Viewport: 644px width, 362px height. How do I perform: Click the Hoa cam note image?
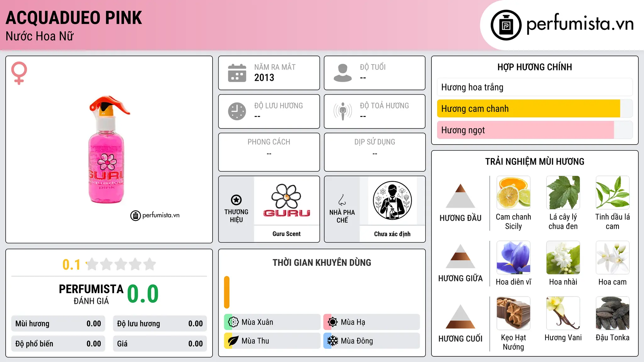613,258
